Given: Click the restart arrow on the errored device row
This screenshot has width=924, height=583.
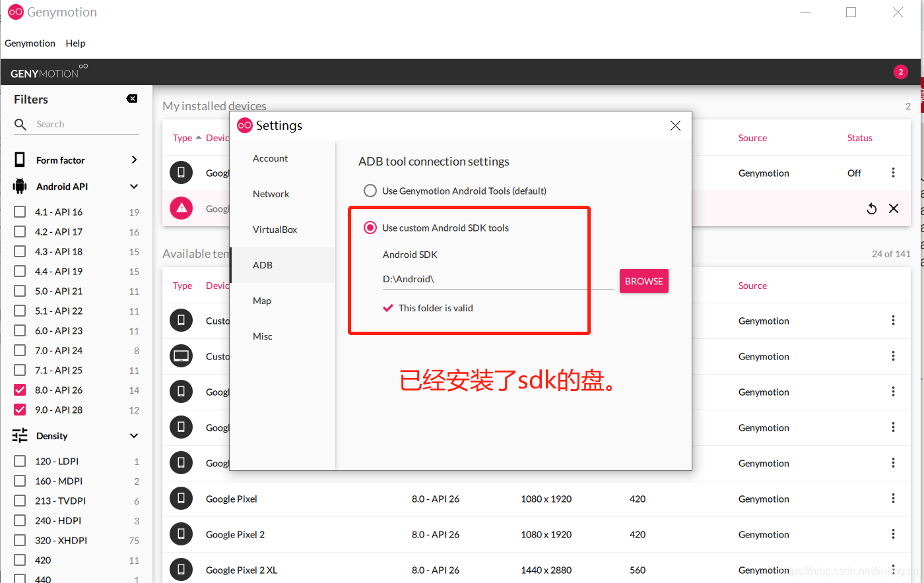Looking at the screenshot, I should (x=872, y=208).
